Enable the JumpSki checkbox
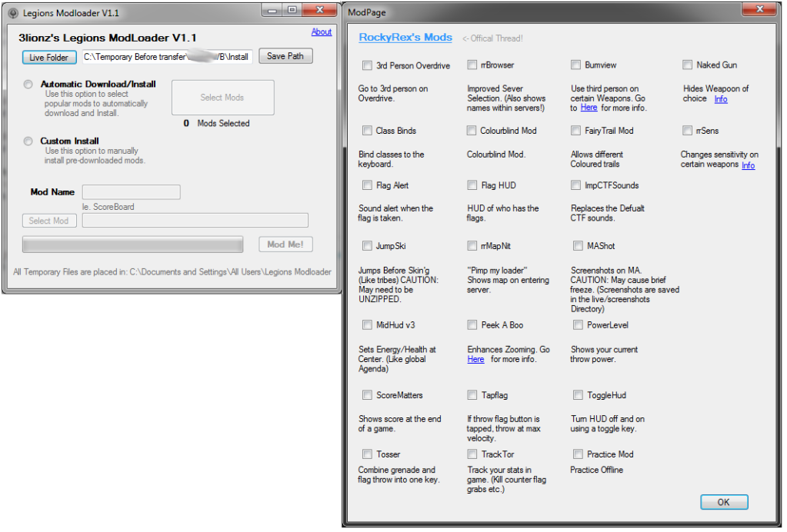The width and height of the screenshot is (787, 532). (x=368, y=246)
